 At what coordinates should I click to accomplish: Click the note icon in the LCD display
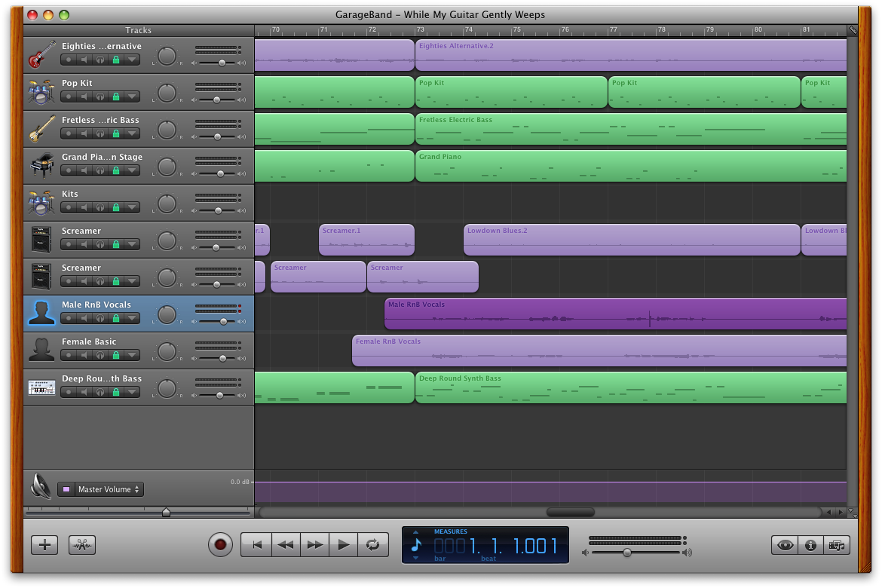(416, 545)
